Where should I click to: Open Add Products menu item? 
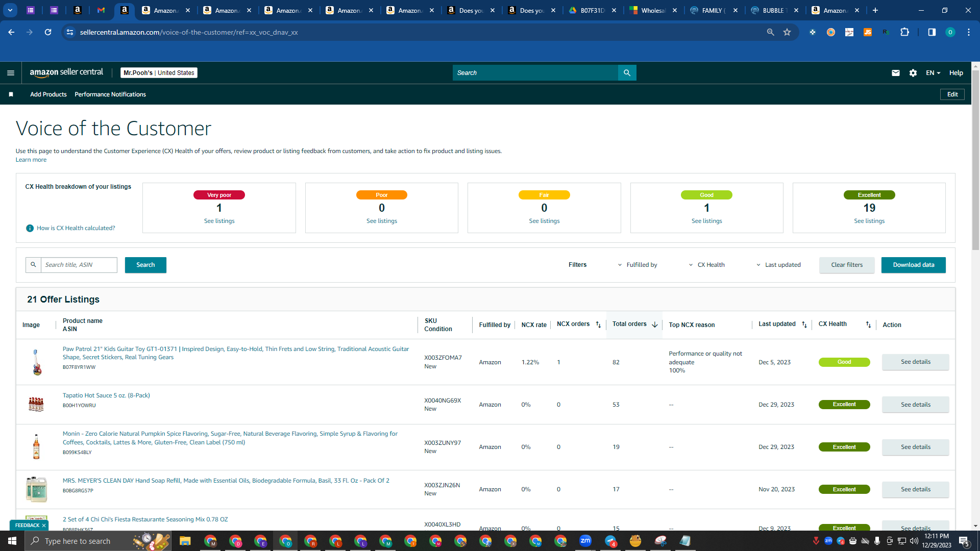click(48, 94)
